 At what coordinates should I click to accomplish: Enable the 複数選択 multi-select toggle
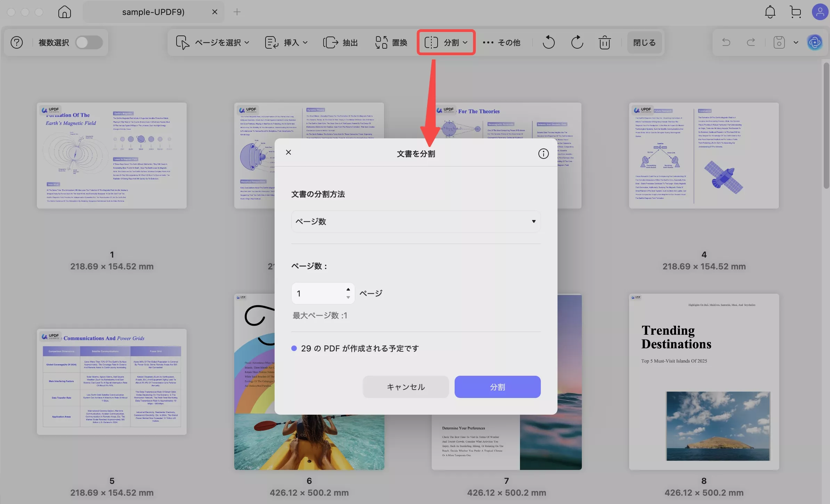click(89, 42)
